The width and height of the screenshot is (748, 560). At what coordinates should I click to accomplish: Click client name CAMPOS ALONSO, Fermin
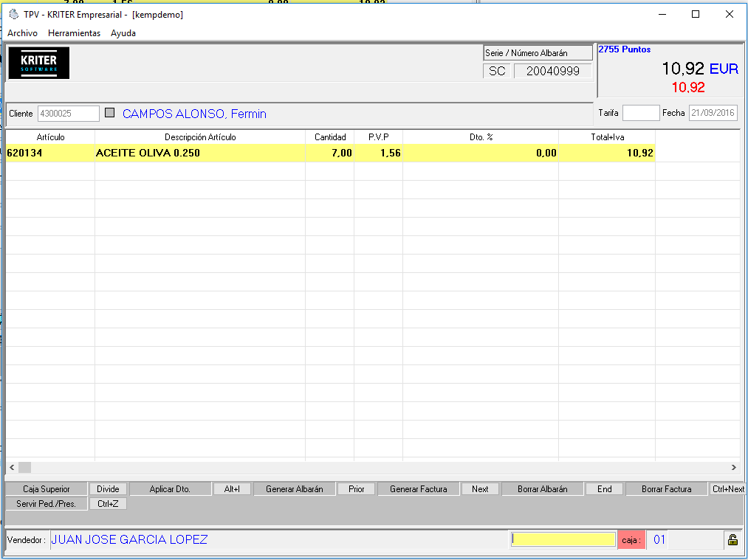[194, 114]
